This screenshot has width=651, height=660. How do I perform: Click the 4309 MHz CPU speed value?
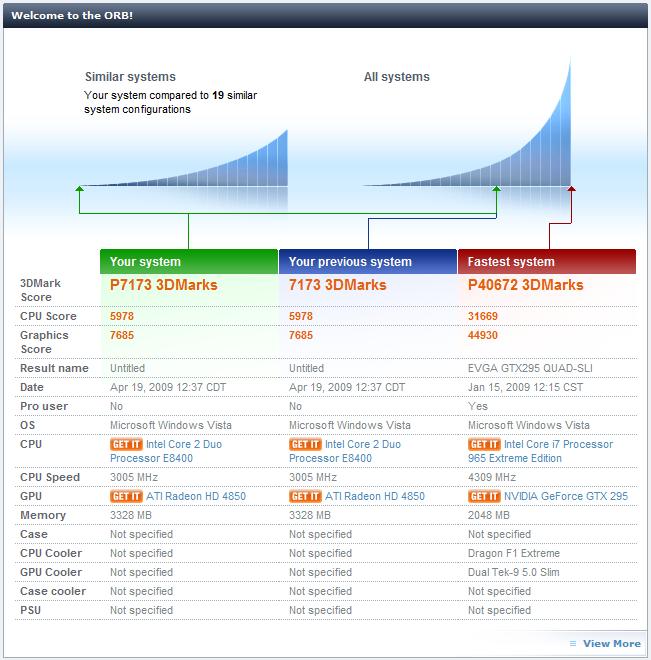492,477
